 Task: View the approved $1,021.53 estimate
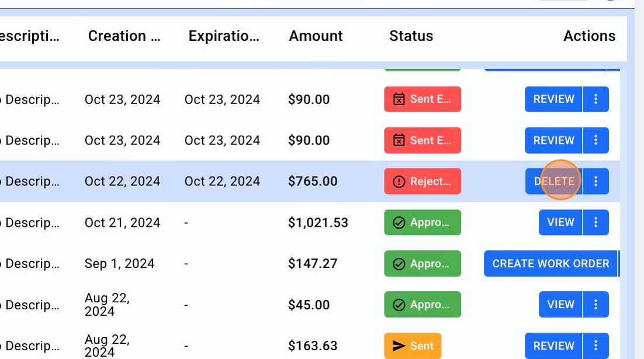[560, 222]
